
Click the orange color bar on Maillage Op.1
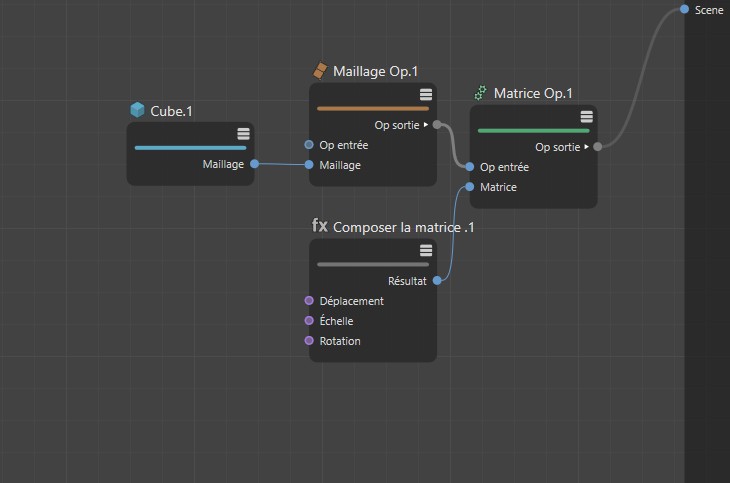point(373,108)
